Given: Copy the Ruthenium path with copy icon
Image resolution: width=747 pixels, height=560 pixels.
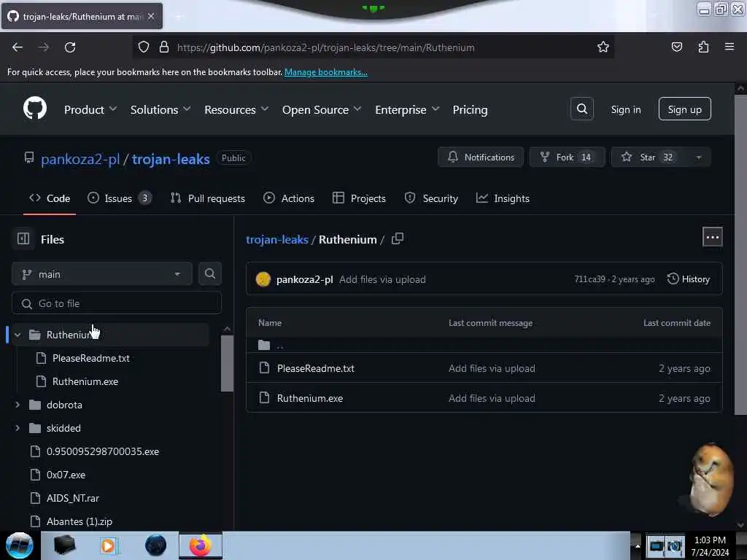Looking at the screenshot, I should (398, 238).
